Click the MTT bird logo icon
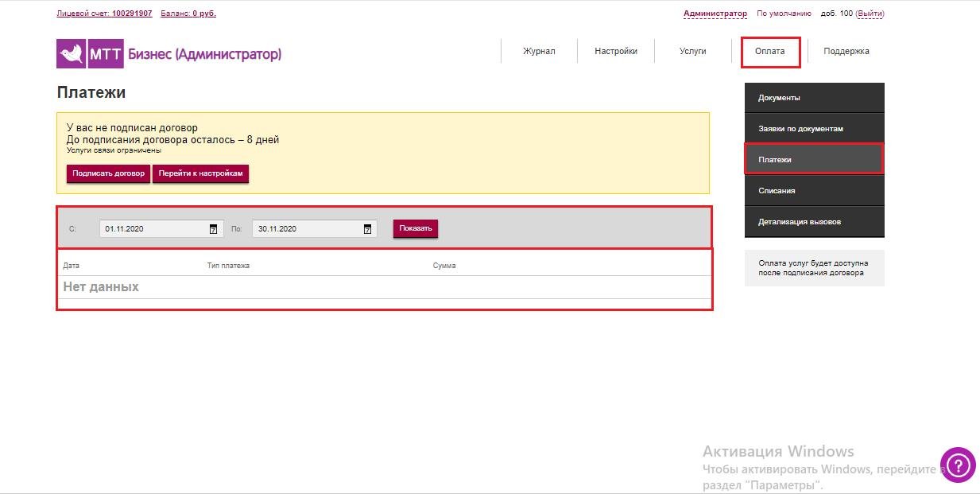The height and width of the screenshot is (494, 980). 72,53
